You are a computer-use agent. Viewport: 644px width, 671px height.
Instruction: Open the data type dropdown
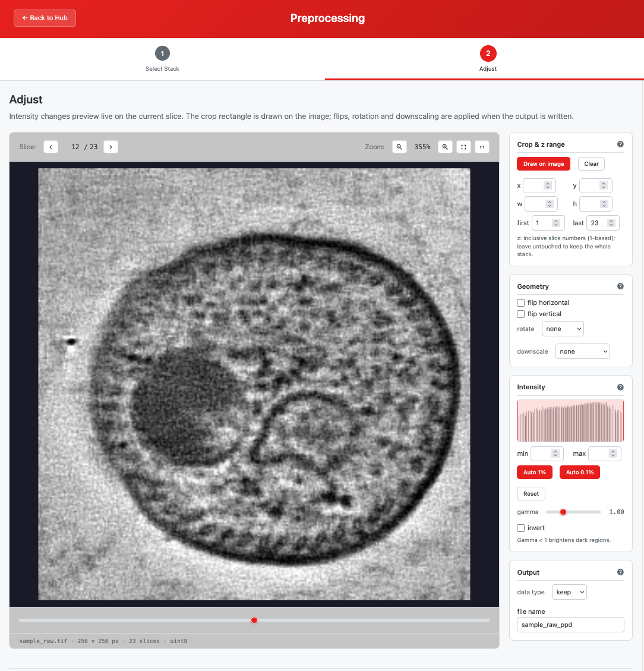click(x=569, y=593)
